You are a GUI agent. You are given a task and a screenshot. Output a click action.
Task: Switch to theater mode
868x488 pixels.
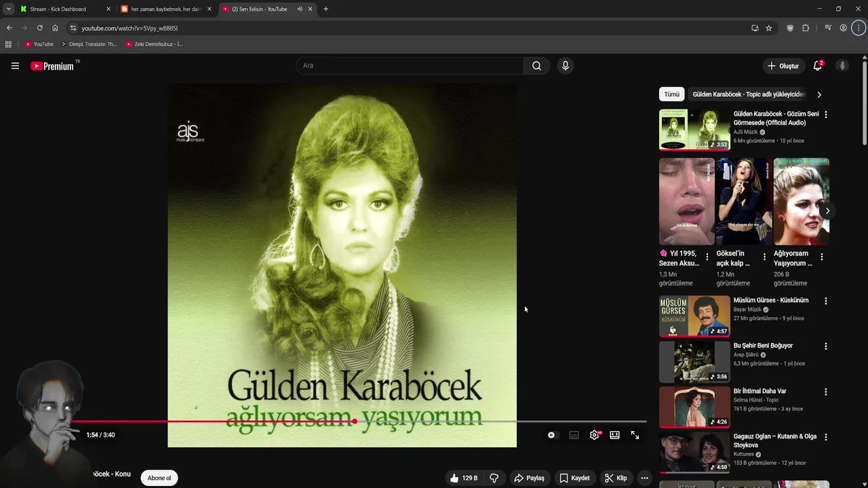point(614,435)
